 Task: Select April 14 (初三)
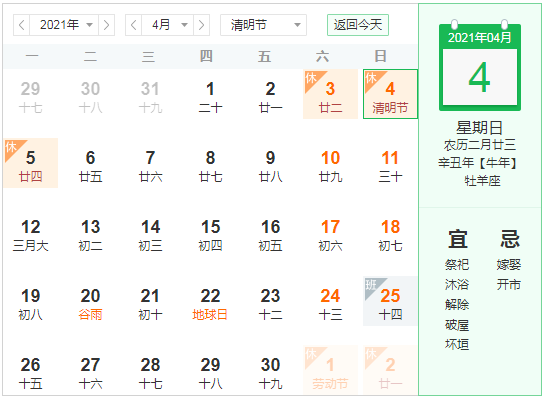coord(151,232)
